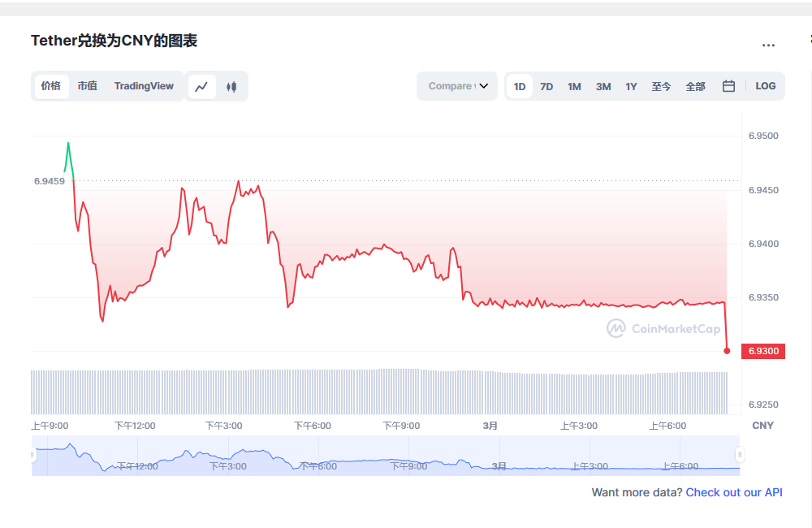This screenshot has width=812, height=528.
Task: Switch chart to 1M range
Action: pyautogui.click(x=574, y=85)
